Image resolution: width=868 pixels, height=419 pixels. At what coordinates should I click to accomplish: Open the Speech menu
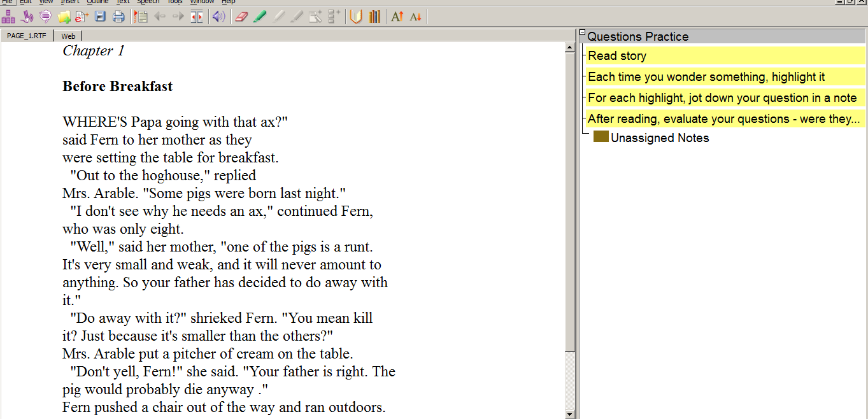pos(148,2)
